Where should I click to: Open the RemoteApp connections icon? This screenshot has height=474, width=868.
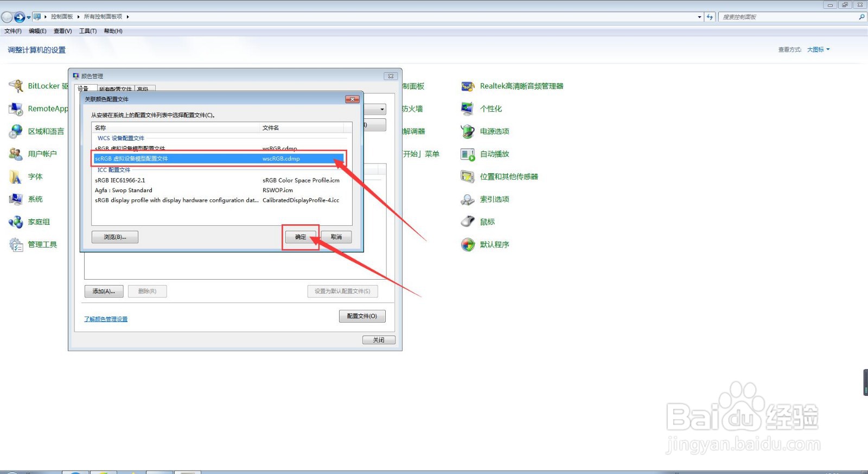tap(16, 109)
